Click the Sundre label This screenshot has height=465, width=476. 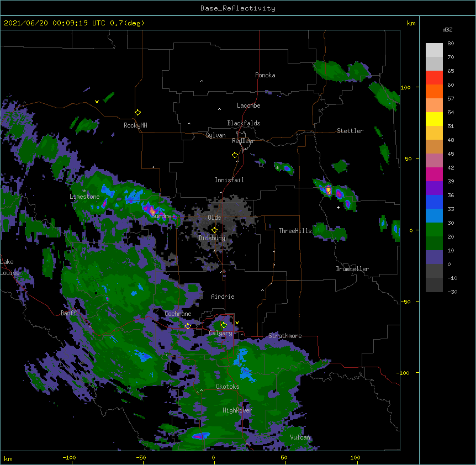(x=161, y=216)
